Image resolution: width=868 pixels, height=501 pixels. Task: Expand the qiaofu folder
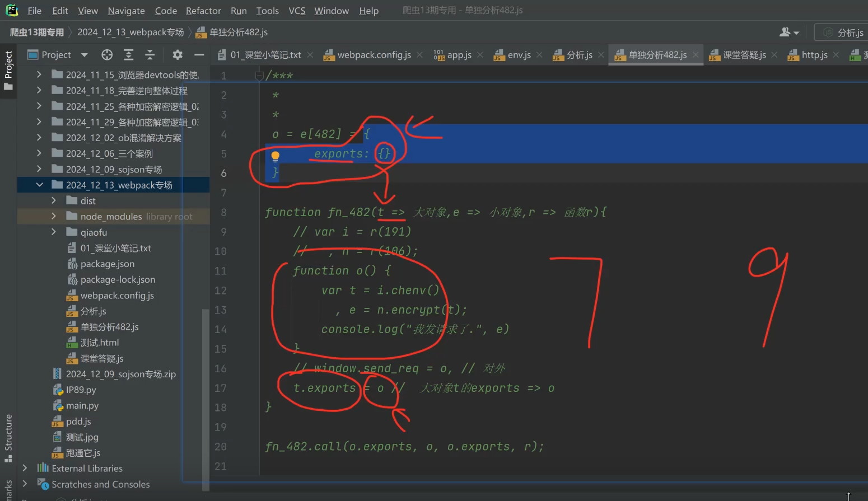point(54,232)
